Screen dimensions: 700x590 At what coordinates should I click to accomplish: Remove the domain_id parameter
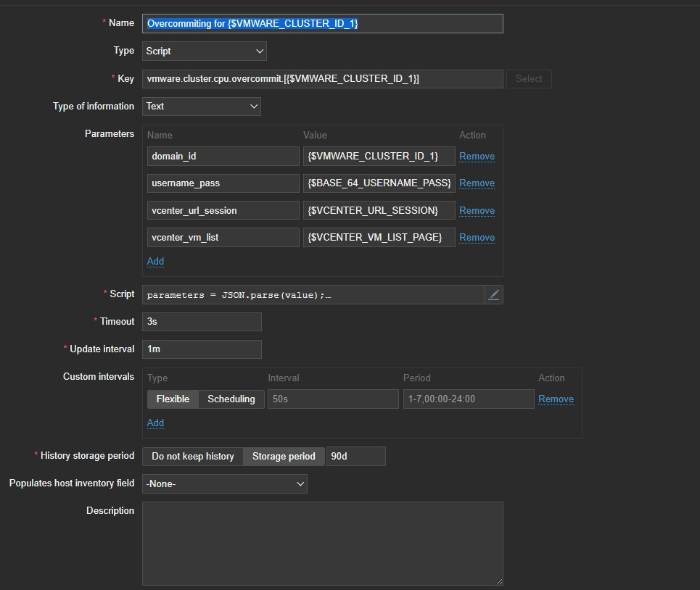tap(477, 157)
